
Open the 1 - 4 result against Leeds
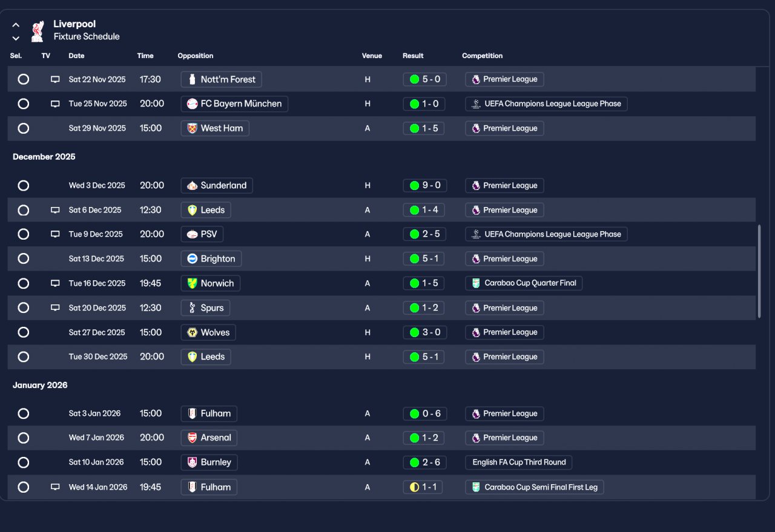tap(424, 210)
